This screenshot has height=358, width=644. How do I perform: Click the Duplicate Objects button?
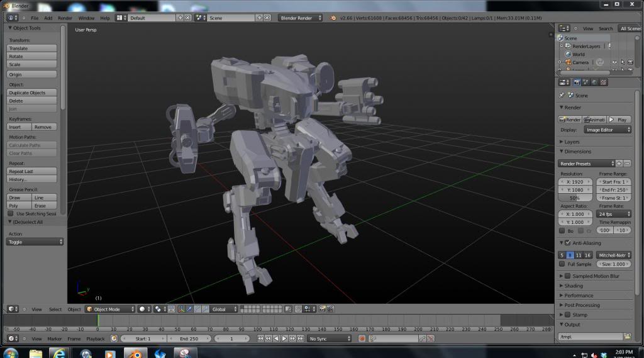(31, 92)
